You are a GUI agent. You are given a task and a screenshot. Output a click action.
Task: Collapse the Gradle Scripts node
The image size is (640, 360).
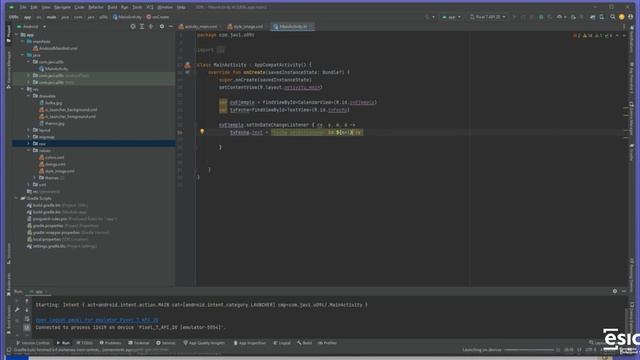tap(17, 198)
